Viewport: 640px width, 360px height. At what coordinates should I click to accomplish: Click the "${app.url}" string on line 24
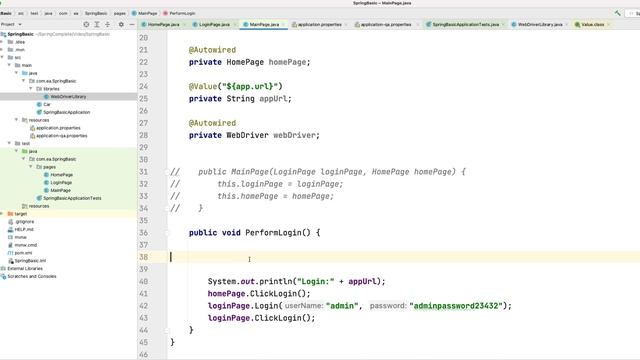click(250, 87)
